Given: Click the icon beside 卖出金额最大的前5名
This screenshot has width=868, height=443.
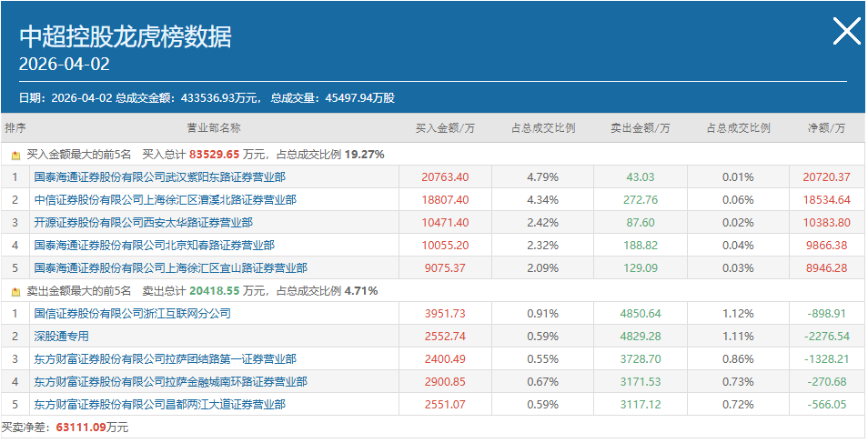Looking at the screenshot, I should (x=15, y=291).
